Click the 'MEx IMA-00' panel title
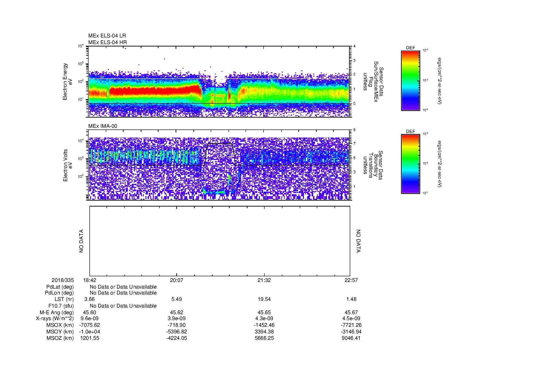Image resolution: width=555 pixels, height=392 pixels. click(103, 126)
